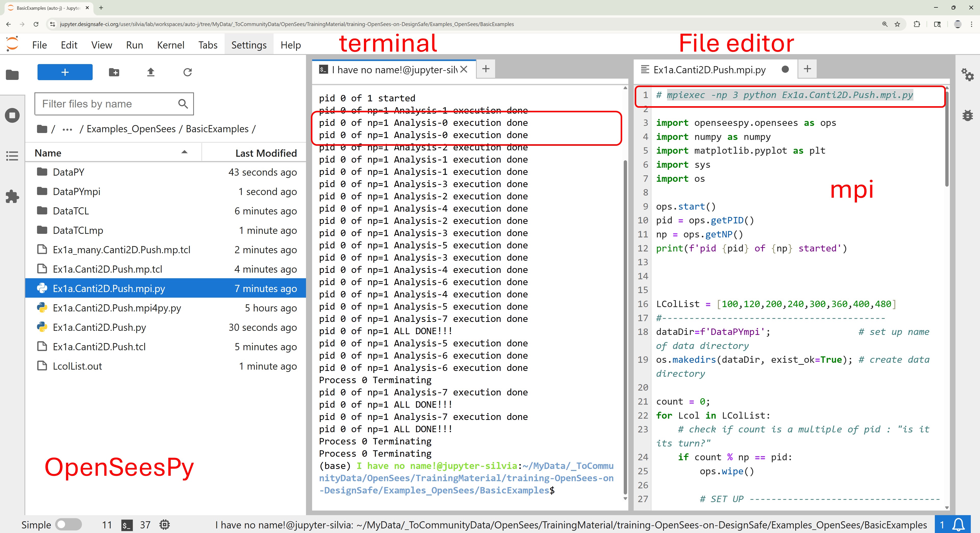Open the debugger bug icon
This screenshot has height=533, width=980.
pos(967,115)
